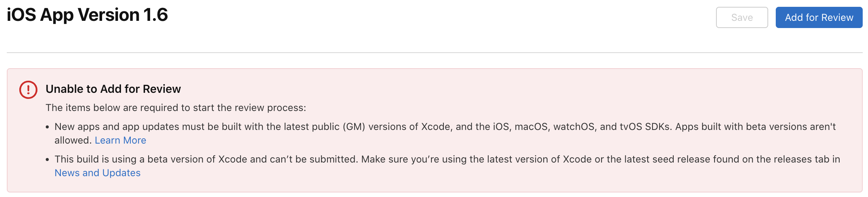
Task: Click the iOS App Version 1.6 heading
Action: pyautogui.click(x=87, y=15)
